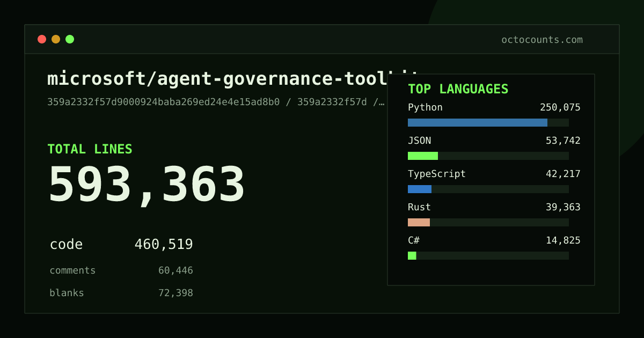Select the C# count 14,825
Screen dimensions: 644x338
pos(563,240)
